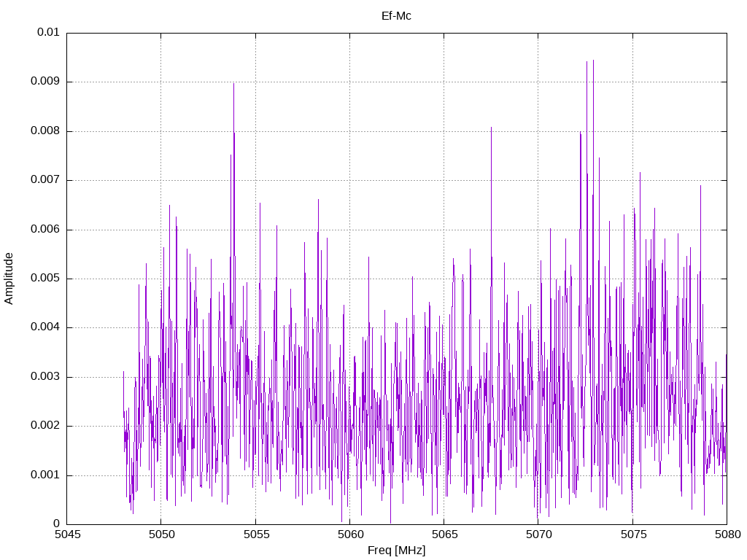Click the y-axis tick value 0.01

tap(48, 32)
